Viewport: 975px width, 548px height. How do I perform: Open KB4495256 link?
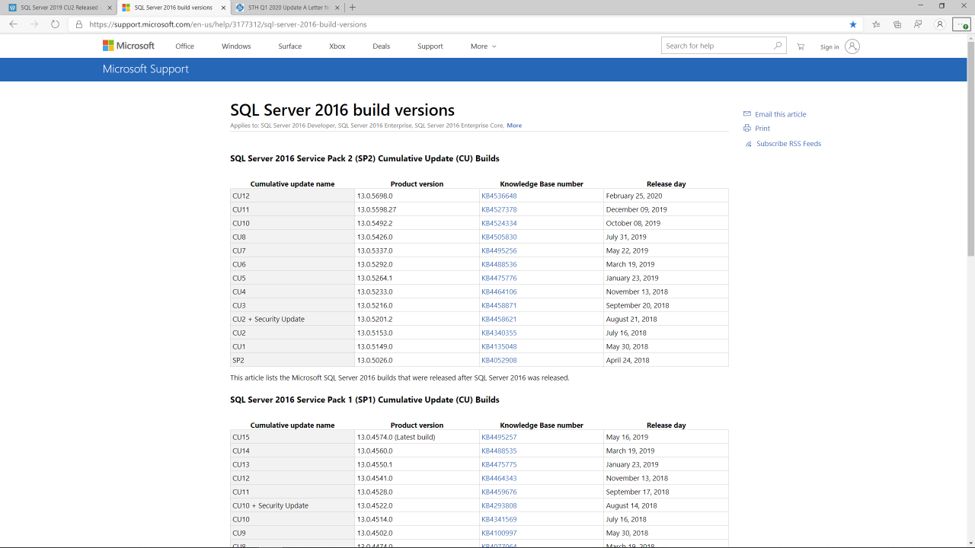tap(499, 251)
